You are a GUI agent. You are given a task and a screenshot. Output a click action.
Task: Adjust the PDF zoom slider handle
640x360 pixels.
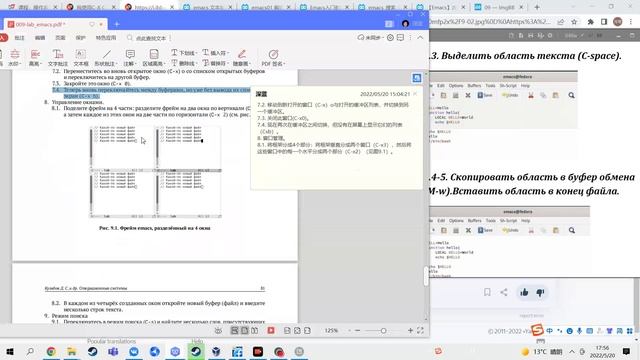coord(383,331)
